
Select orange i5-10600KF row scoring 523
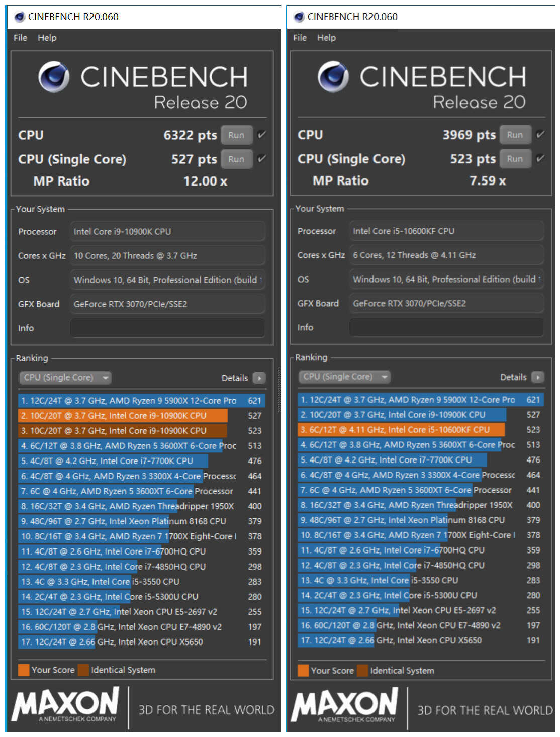click(x=421, y=430)
